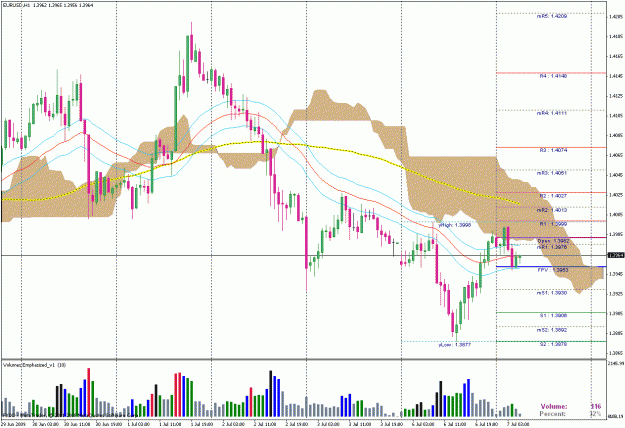The width and height of the screenshot is (625, 428).
Task: Click the mS2: 1.3892 label
Action: [552, 330]
